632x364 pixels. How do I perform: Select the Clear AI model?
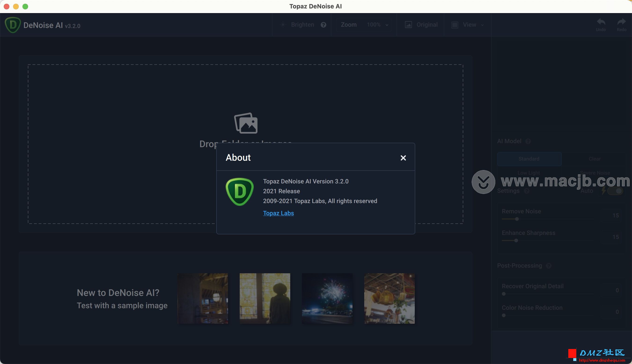595,159
